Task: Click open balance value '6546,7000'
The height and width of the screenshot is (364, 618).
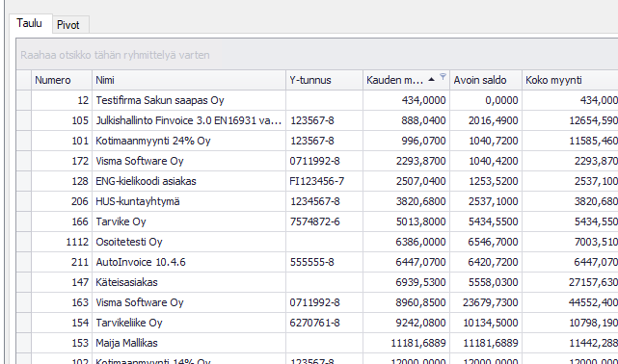Action: pos(486,242)
